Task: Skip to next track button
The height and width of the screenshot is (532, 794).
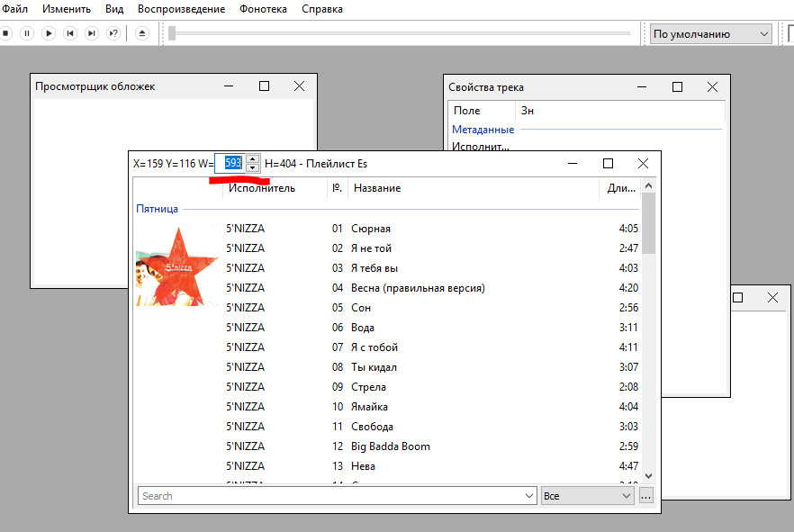Action: pos(92,33)
